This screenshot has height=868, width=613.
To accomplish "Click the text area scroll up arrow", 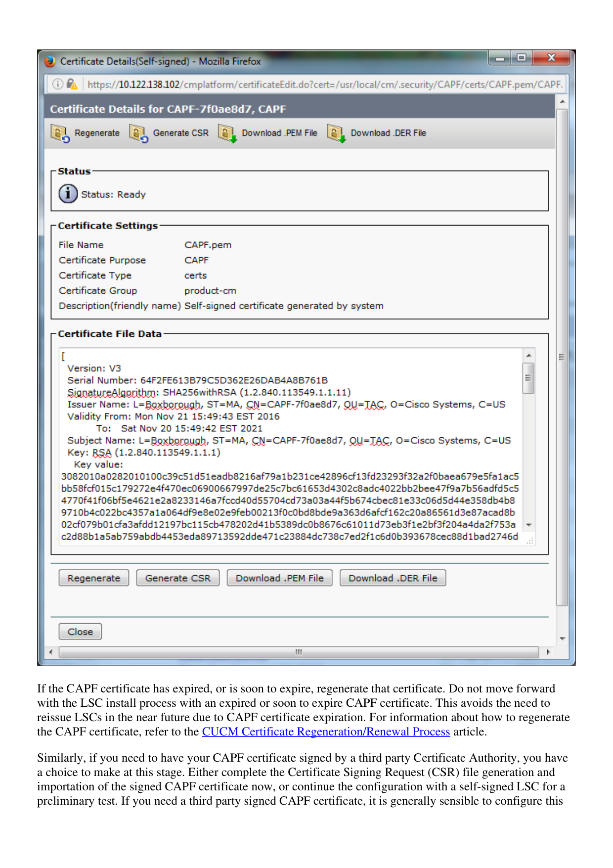I will 528,355.
